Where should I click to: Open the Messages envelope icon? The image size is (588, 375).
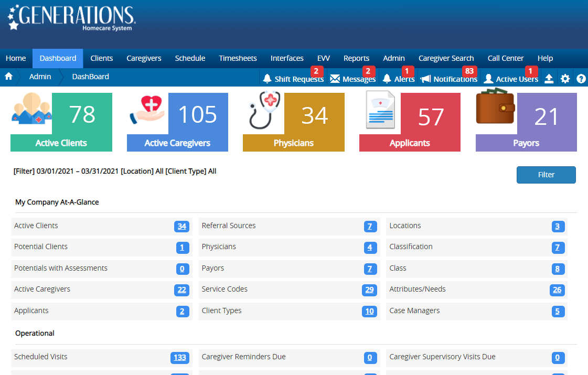tap(335, 79)
